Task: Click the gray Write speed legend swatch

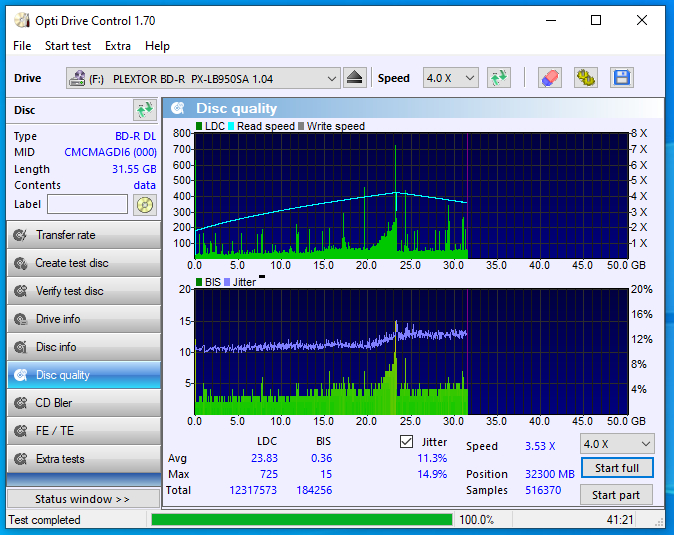Action: coord(301,126)
